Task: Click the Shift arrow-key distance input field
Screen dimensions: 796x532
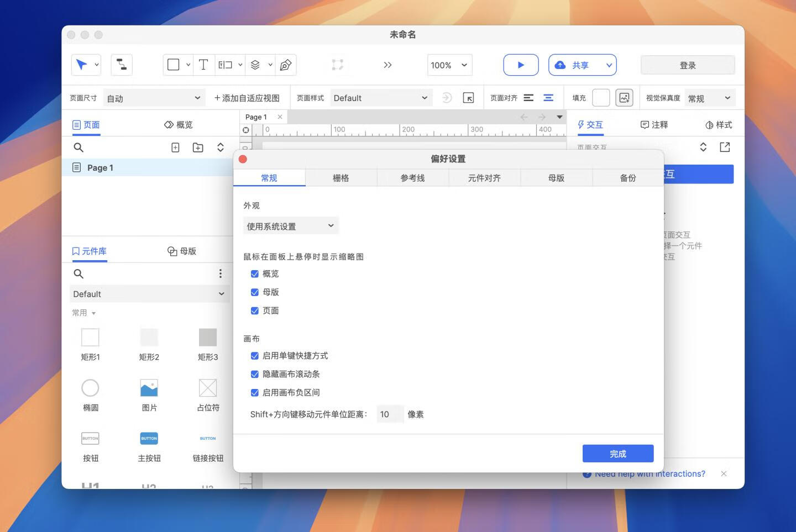Action: click(390, 414)
